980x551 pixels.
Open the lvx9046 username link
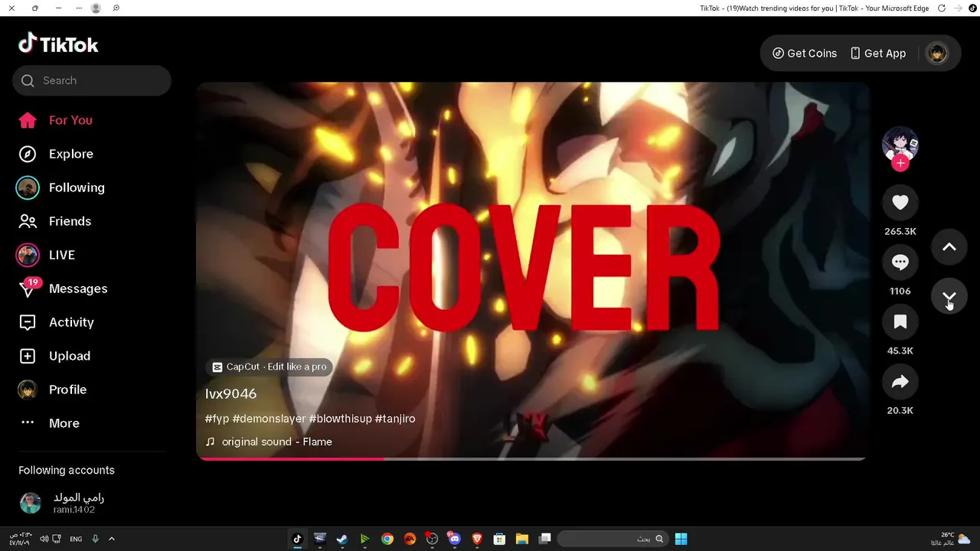click(x=230, y=393)
